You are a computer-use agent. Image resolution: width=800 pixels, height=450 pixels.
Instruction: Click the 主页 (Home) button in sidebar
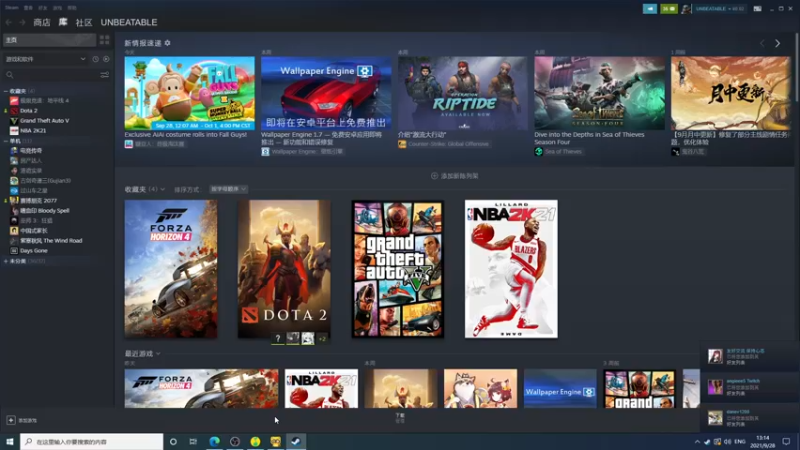tap(49, 40)
